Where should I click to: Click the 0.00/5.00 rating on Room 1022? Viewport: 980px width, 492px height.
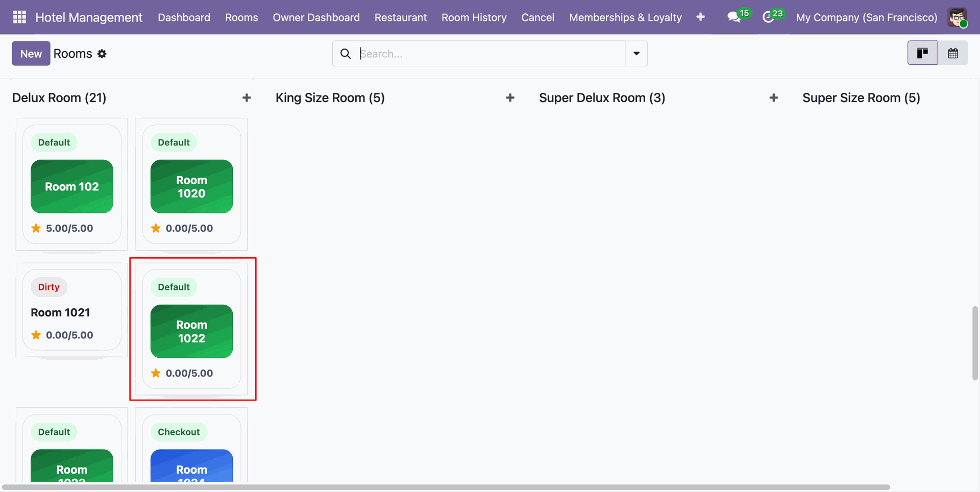(x=189, y=373)
